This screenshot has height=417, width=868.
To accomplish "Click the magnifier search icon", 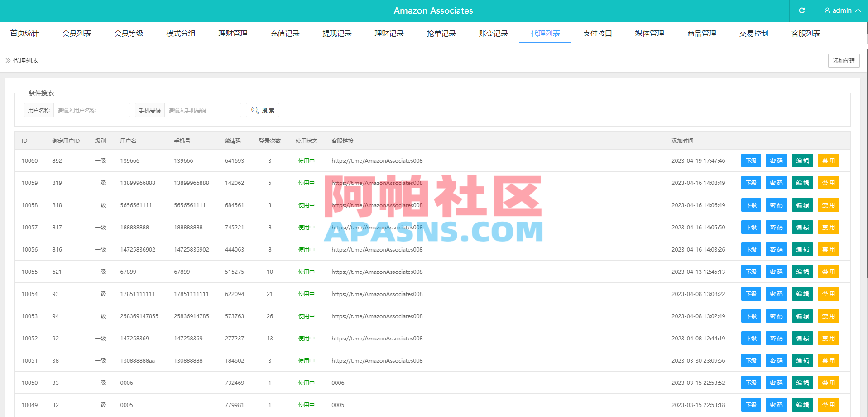I will click(x=255, y=110).
